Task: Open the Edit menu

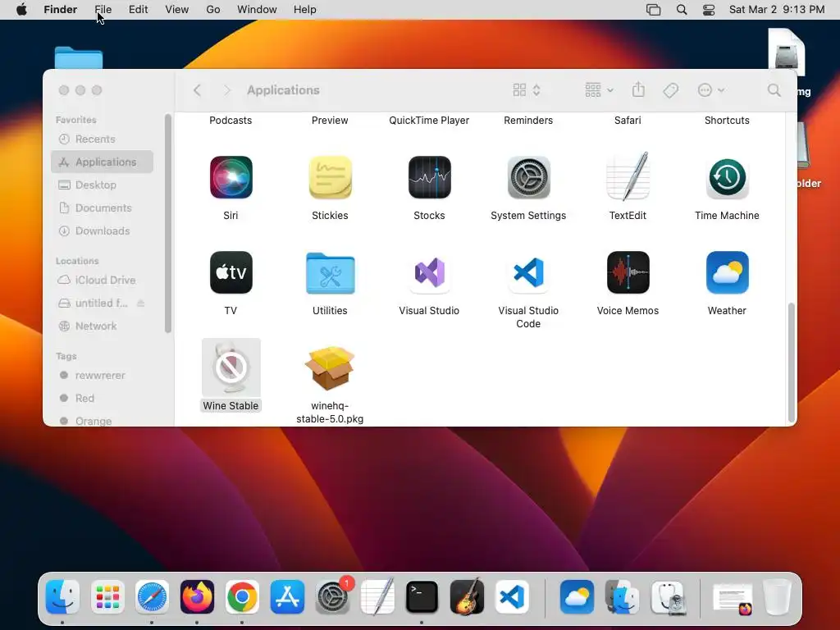Action: coord(138,10)
